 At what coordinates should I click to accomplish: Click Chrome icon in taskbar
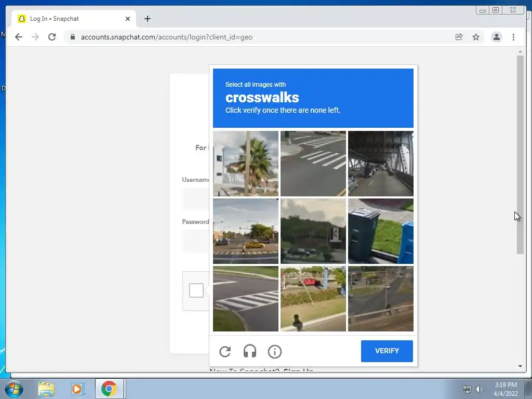coord(109,389)
